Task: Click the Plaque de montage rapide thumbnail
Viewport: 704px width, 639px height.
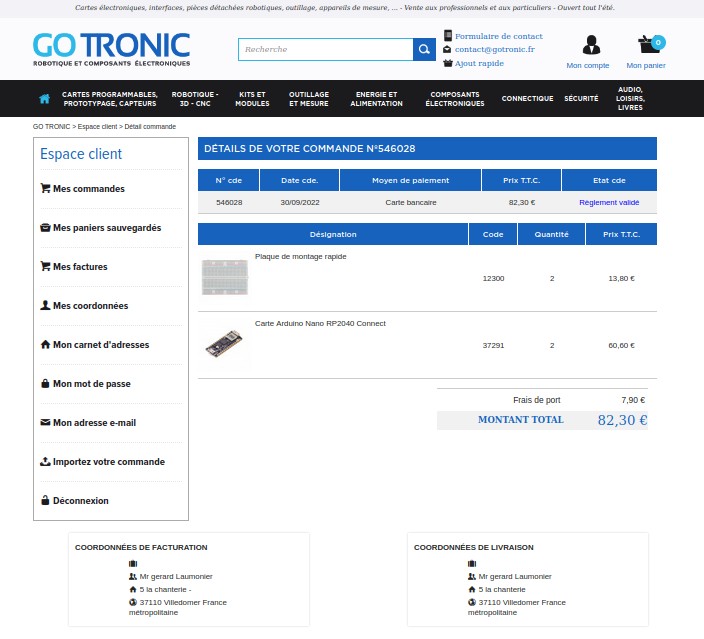Action: (x=224, y=277)
